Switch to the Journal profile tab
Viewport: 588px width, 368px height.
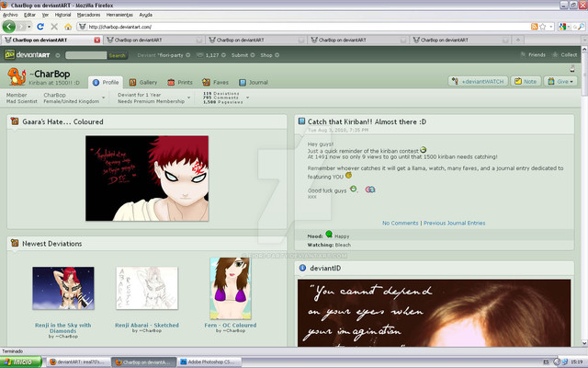point(254,82)
